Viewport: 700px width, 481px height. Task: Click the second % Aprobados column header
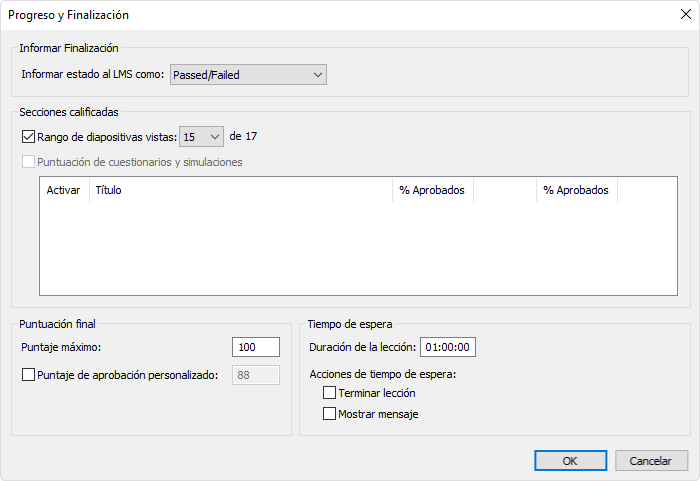(577, 190)
